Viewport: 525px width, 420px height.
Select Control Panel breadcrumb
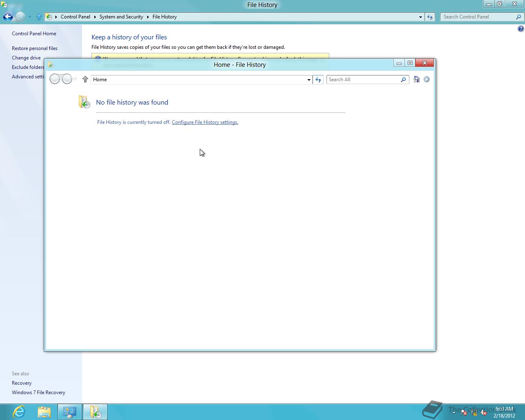(x=75, y=17)
